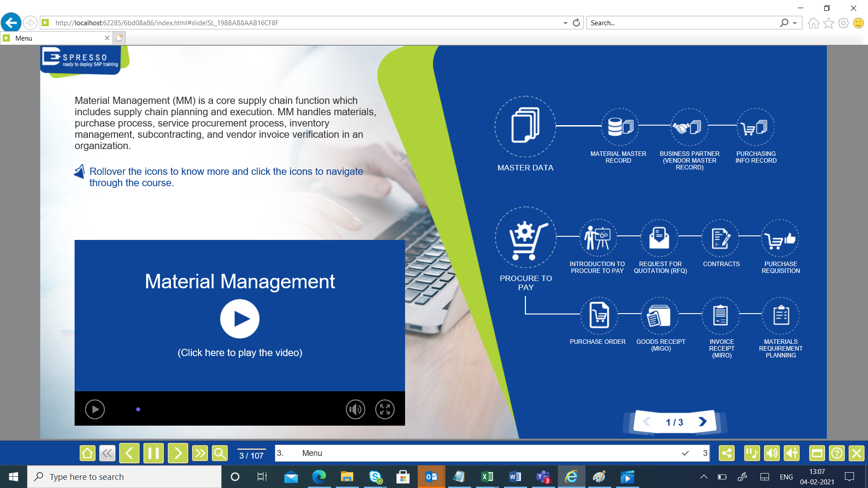The image size is (868, 488).
Task: Open Request for Quotation (RFQ) icon
Action: click(x=660, y=238)
